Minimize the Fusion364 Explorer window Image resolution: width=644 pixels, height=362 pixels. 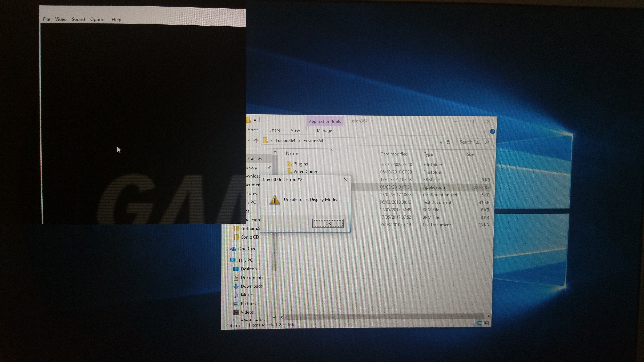455,121
